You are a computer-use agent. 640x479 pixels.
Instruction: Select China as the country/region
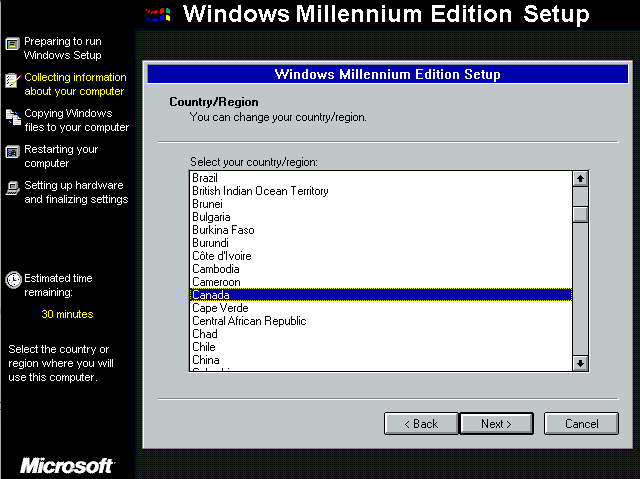point(206,360)
